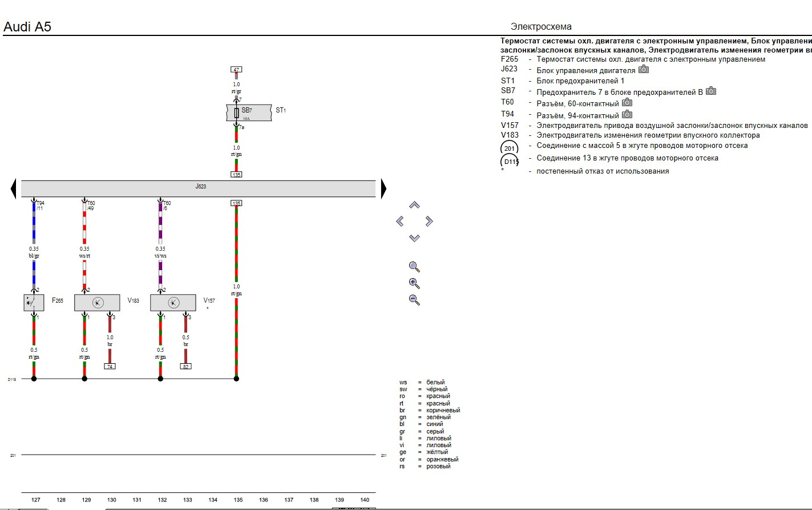Viewport: 812px width, 510px height.
Task: Select the V157 motor symbol in the diagram
Action: click(173, 303)
